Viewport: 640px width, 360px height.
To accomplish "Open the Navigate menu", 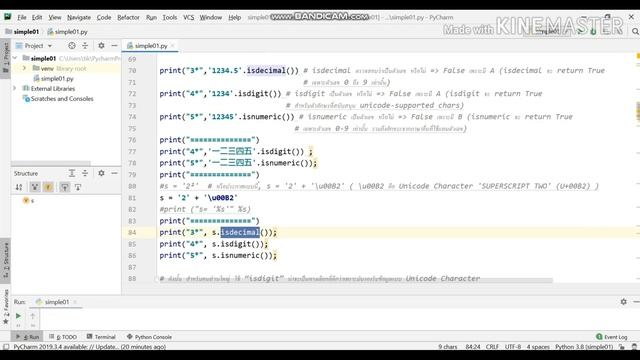I will coord(79,18).
